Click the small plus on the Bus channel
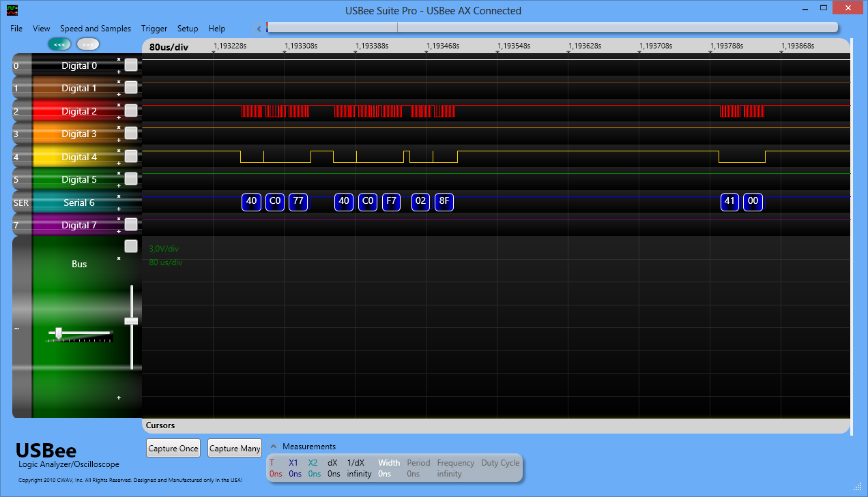Screen dimensions: 868x497 tap(119, 397)
